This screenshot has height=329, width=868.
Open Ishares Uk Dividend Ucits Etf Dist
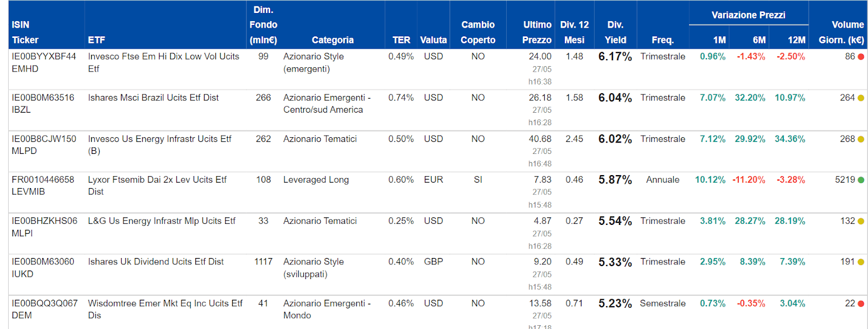pos(156,261)
